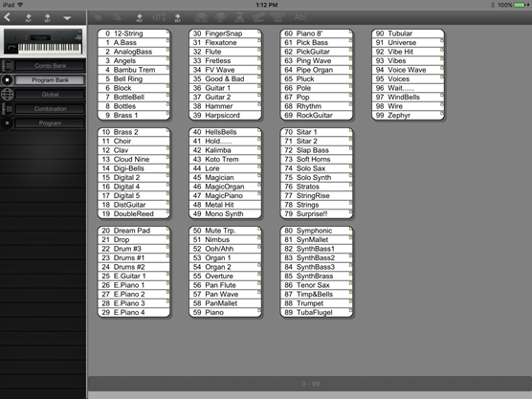Select program 20 Dream Pad

[x=134, y=231]
